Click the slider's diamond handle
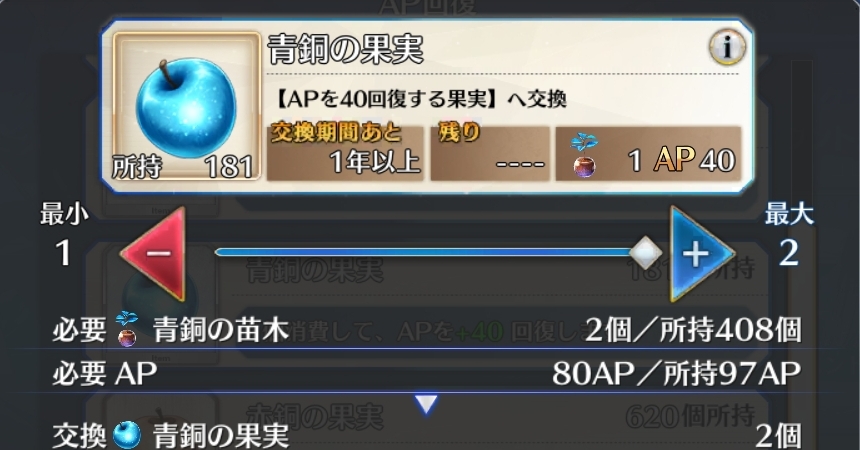This screenshot has width=860, height=450. [645, 253]
